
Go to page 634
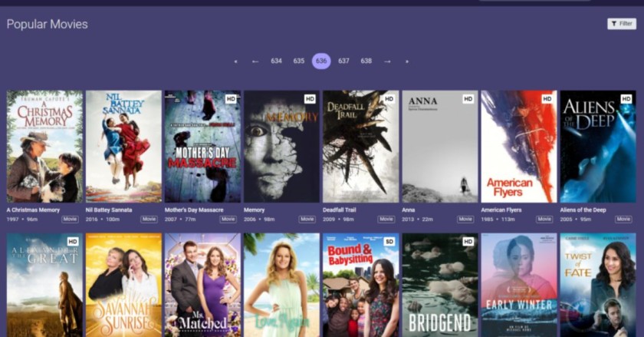(x=276, y=61)
